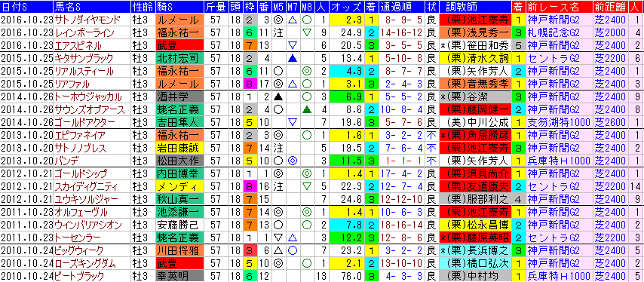Open horse リアルスティール
Image resolution: width=644 pixels, height=282 pixels.
click(84, 71)
